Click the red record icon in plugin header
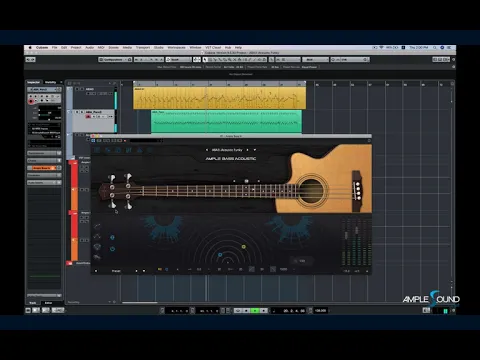The image size is (480, 360). click(x=125, y=141)
